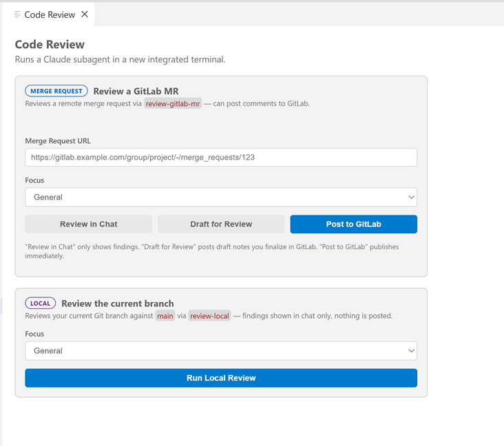This screenshot has width=504, height=446.
Task: Click the Draft for Review button
Action: click(x=221, y=224)
